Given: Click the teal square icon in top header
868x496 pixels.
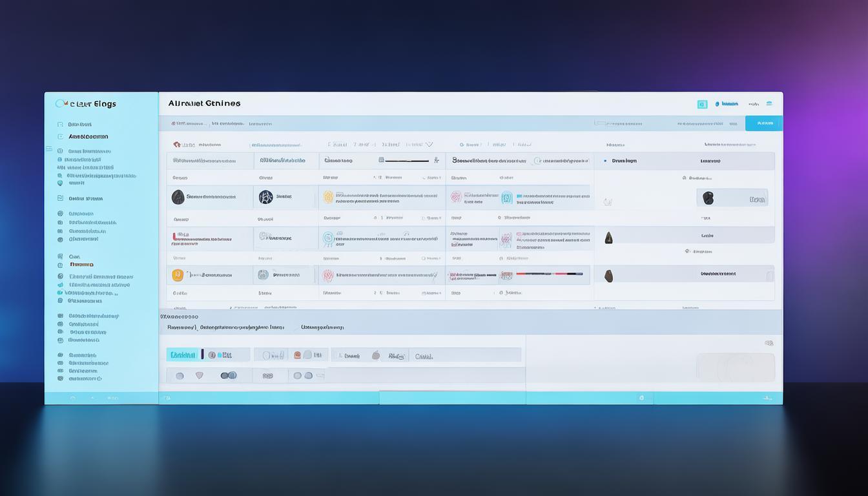Looking at the screenshot, I should click(x=702, y=104).
